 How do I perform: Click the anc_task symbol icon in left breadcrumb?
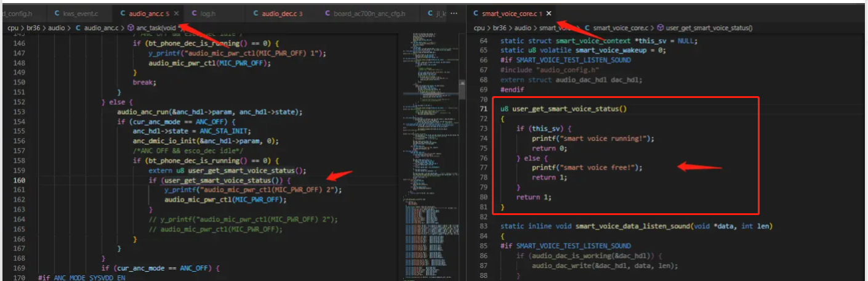click(131, 28)
